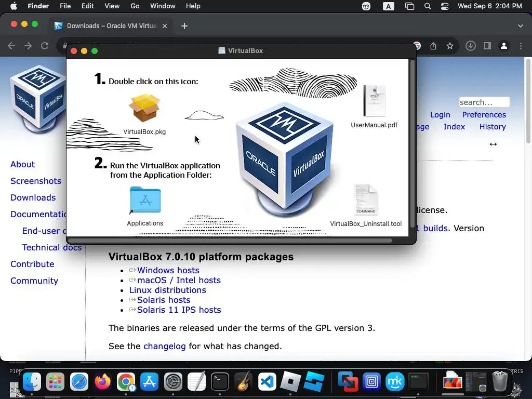This screenshot has height=399, width=532.
Task: Open a new Chrome tab
Action: click(x=184, y=26)
